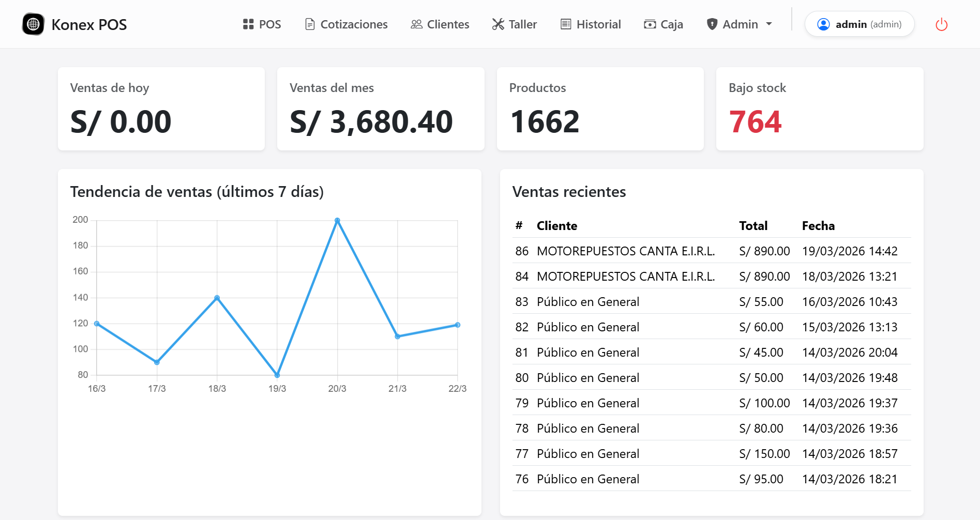This screenshot has height=520, width=980.
Task: Select the Taller scissors icon
Action: [498, 23]
